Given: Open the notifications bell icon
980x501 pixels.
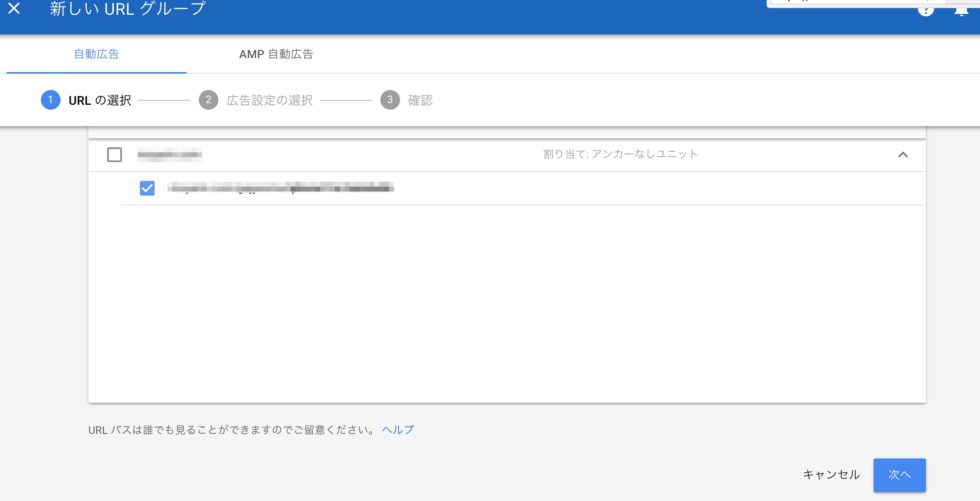Looking at the screenshot, I should coord(962,9).
